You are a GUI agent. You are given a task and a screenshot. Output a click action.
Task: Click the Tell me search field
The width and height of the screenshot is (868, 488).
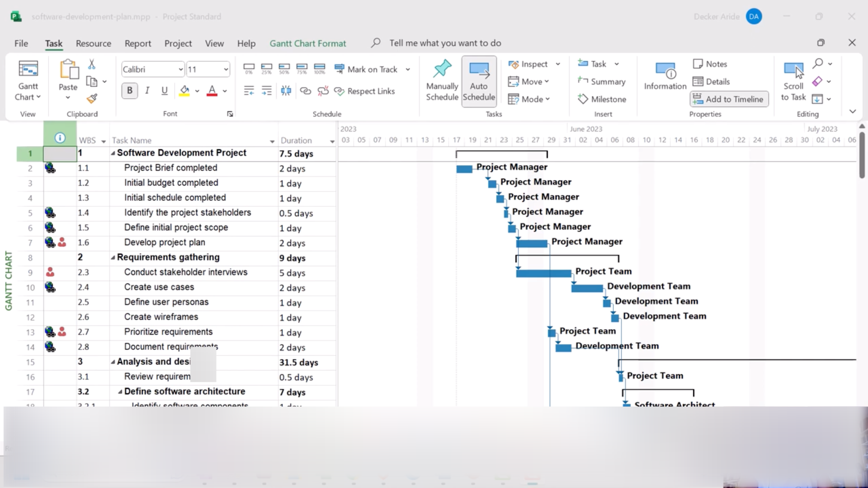[445, 43]
